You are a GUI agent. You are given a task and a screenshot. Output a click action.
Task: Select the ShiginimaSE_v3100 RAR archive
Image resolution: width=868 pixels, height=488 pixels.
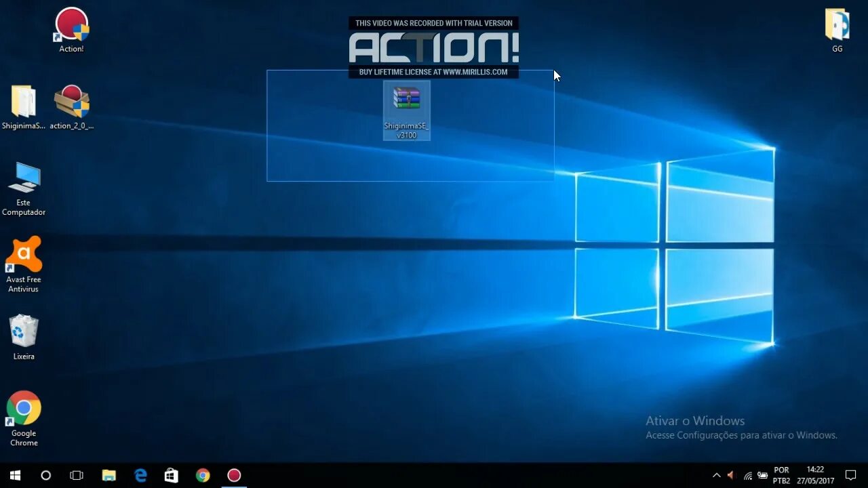(x=406, y=111)
